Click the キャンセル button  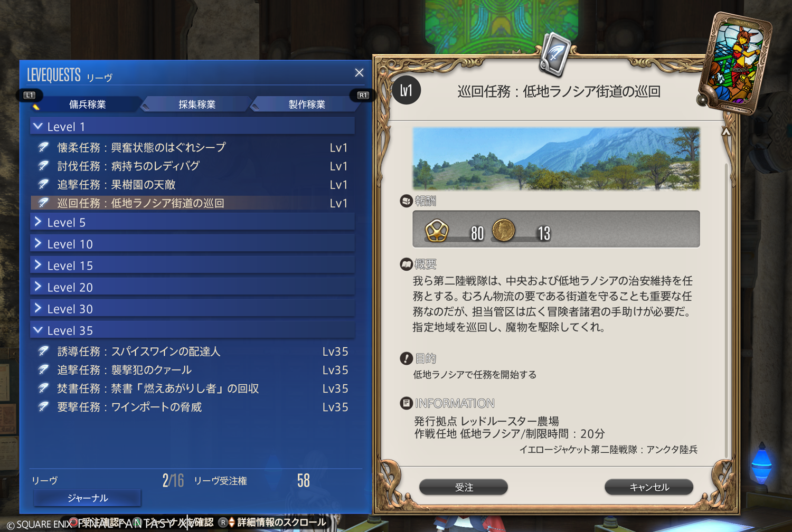click(x=649, y=487)
